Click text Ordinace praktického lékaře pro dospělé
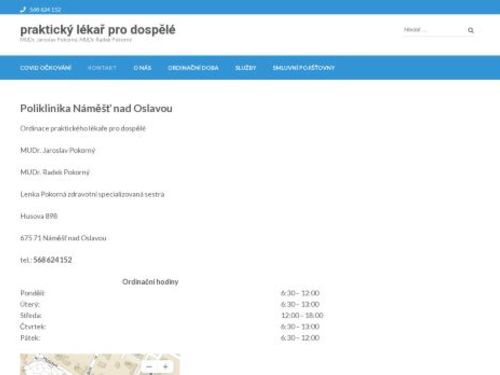This screenshot has height=375, width=500. (x=83, y=128)
